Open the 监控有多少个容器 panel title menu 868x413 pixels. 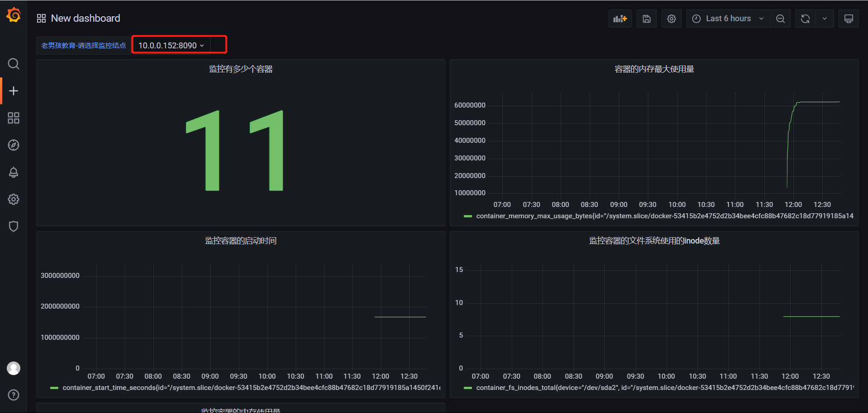(241, 69)
